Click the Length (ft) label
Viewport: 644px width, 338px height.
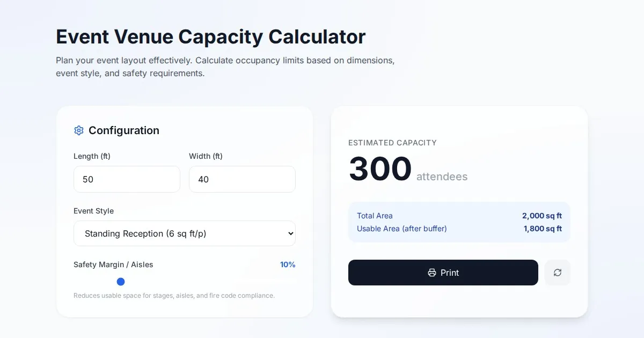coord(92,156)
